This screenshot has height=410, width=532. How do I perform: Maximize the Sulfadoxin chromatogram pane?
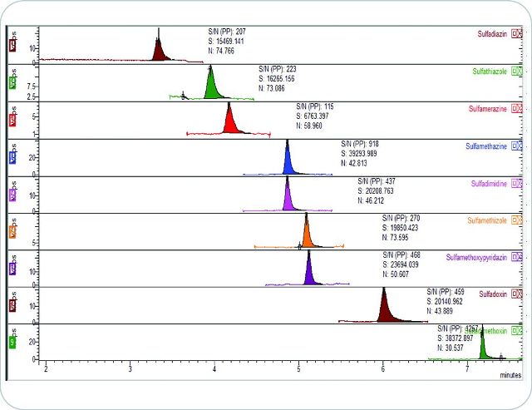(x=515, y=294)
